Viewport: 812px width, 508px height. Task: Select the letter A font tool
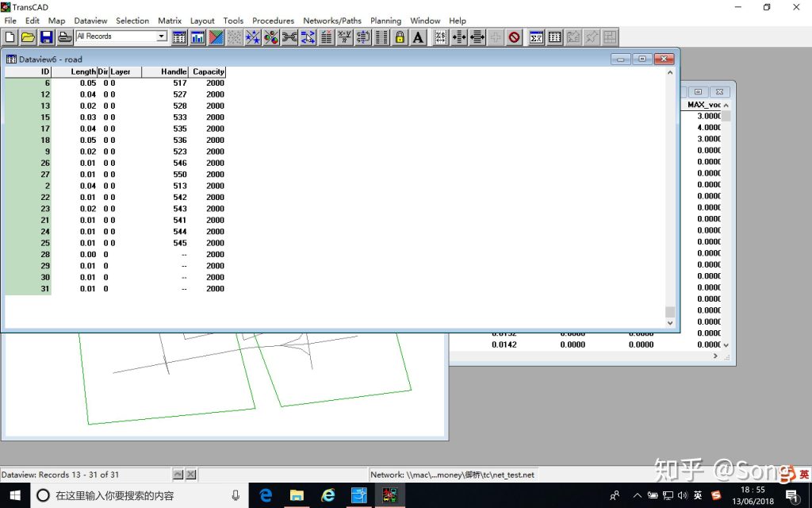[419, 37]
